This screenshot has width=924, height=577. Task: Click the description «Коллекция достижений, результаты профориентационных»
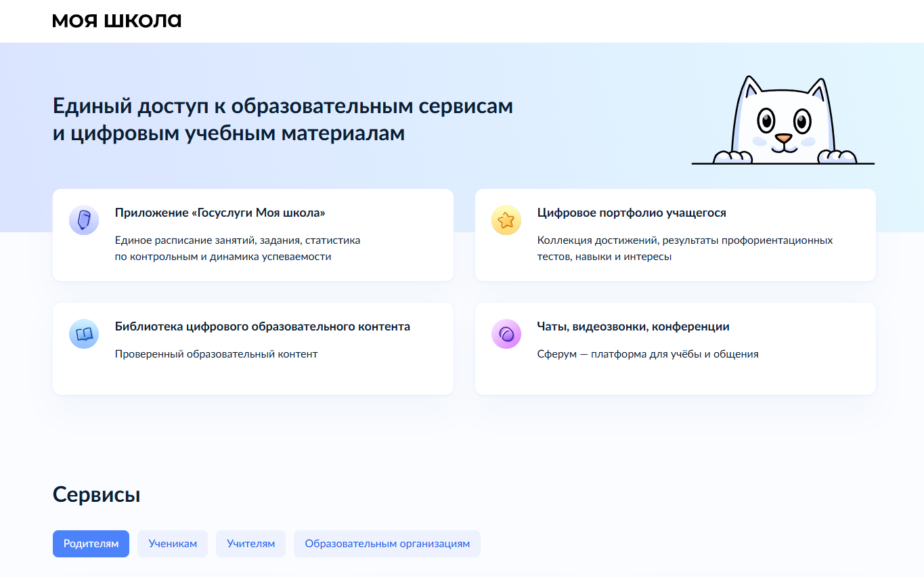coord(685,240)
